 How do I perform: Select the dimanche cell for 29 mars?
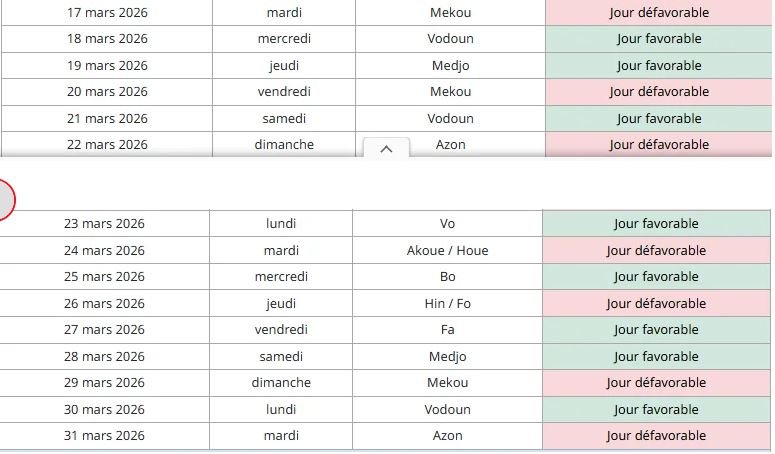point(281,383)
